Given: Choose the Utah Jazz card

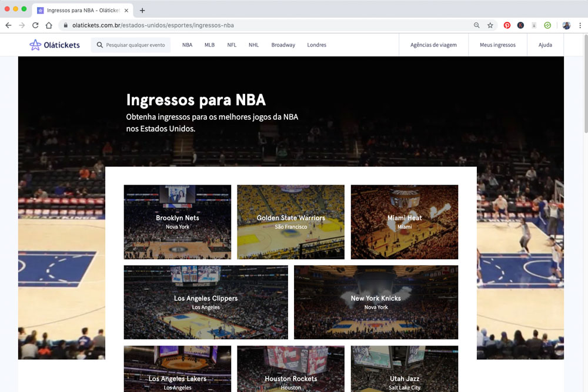Looking at the screenshot, I should coord(405,368).
